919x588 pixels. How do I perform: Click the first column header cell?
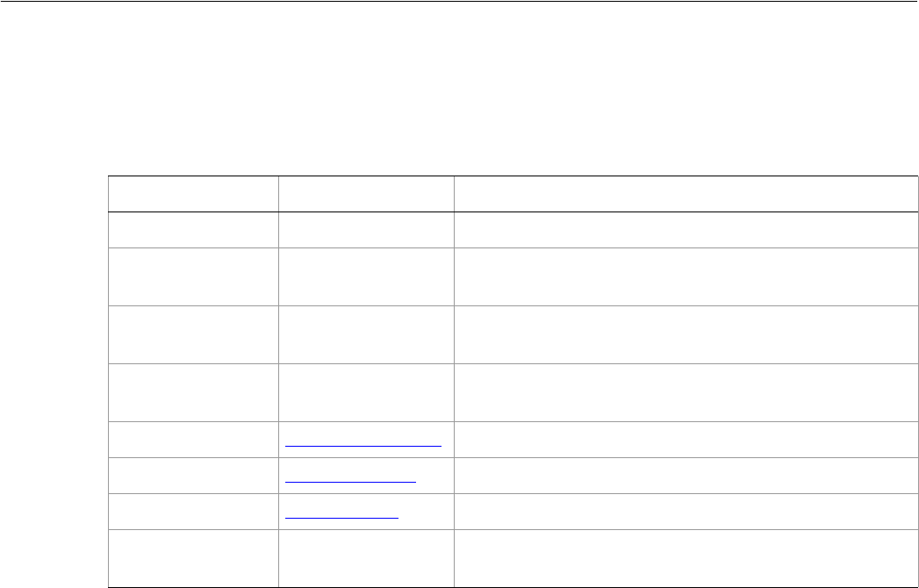(192, 194)
